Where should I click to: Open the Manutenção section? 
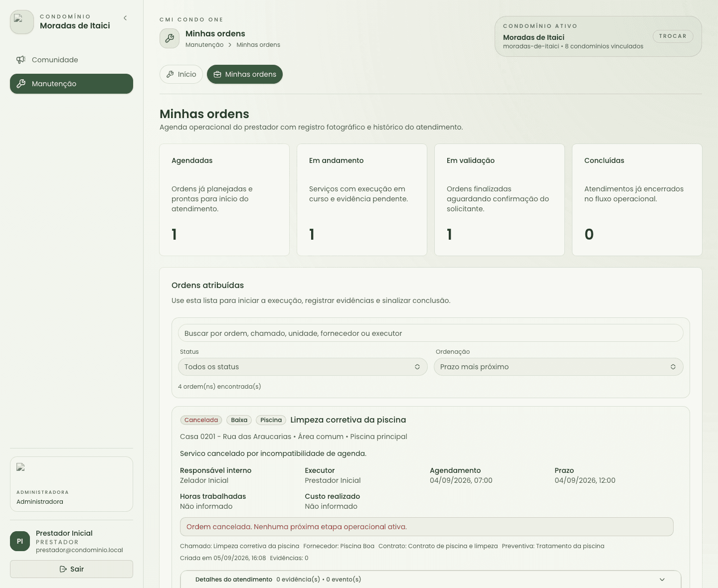pos(71,84)
